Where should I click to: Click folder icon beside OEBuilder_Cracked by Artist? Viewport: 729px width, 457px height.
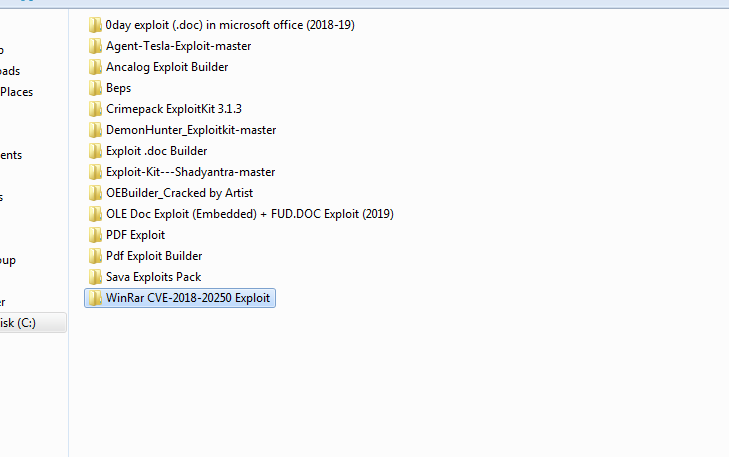[x=95, y=193]
